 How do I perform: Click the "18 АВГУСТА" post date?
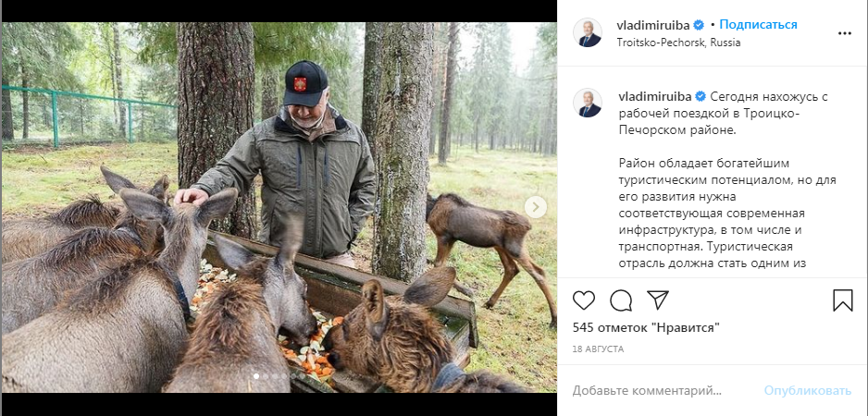point(598,349)
